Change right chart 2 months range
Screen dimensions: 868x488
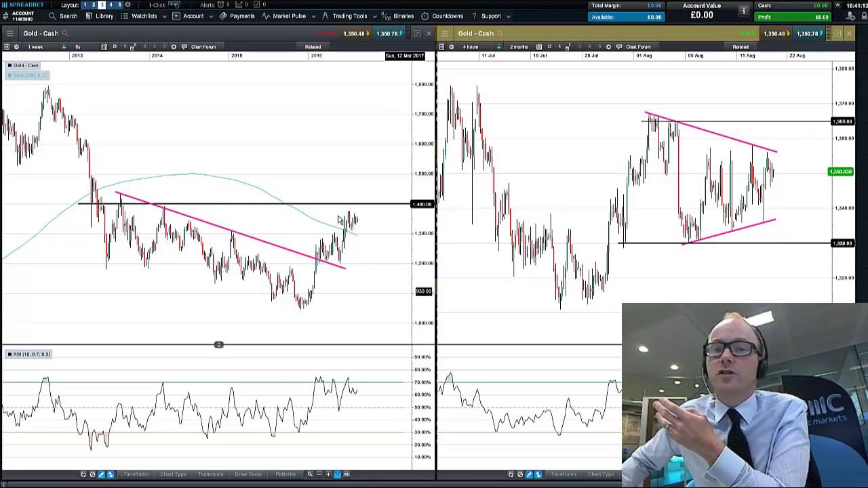click(519, 47)
